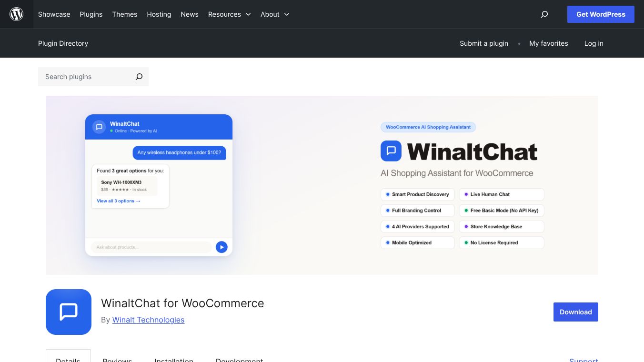Expand the Resources menu chevron
Image resolution: width=644 pixels, height=362 pixels.
248,14
